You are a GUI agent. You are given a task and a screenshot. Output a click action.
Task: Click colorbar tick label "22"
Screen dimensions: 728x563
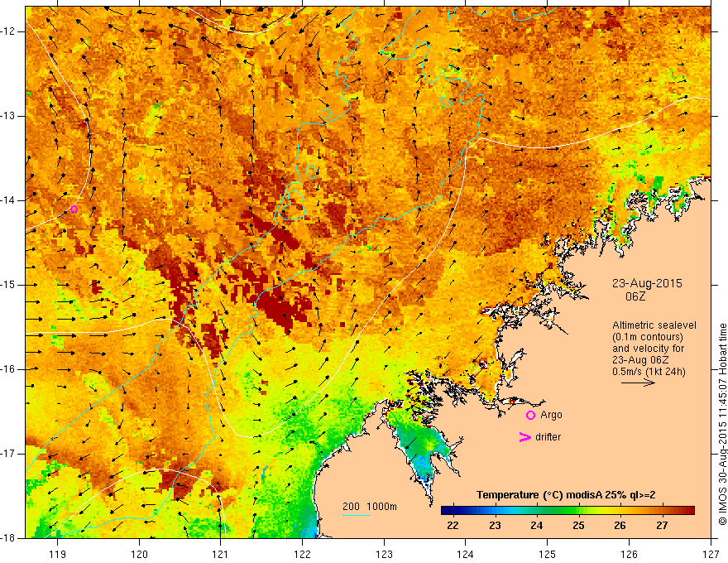(453, 526)
